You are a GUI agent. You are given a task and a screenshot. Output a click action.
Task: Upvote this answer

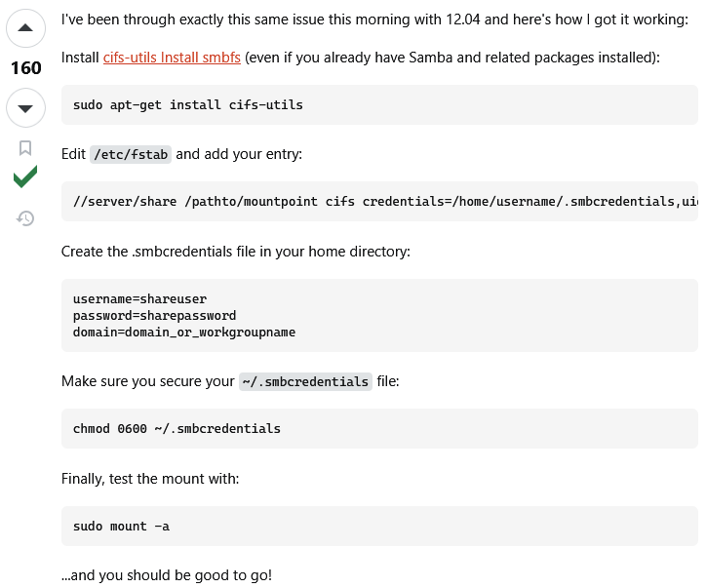25,28
